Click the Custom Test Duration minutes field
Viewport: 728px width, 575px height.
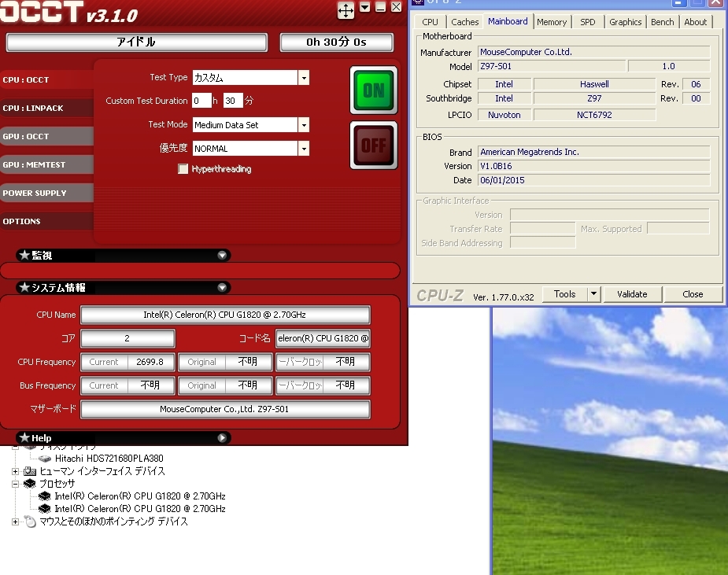click(x=232, y=101)
